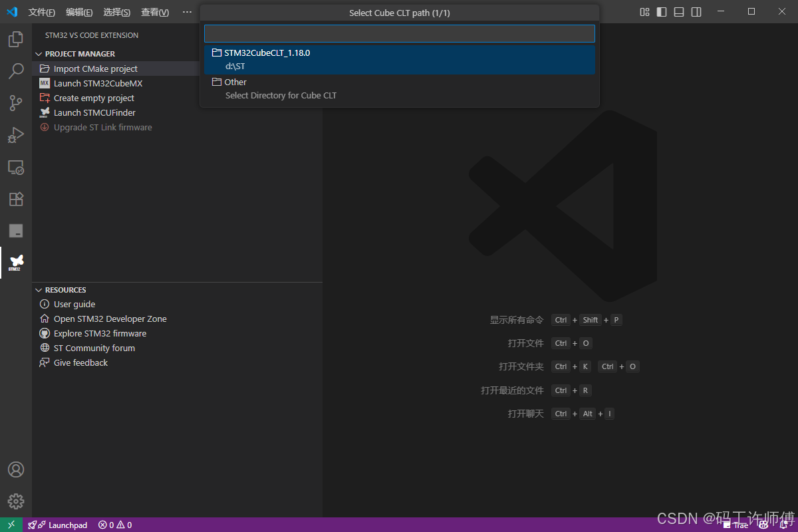This screenshot has width=798, height=532.
Task: Open the 选择(S) menu
Action: click(x=117, y=12)
